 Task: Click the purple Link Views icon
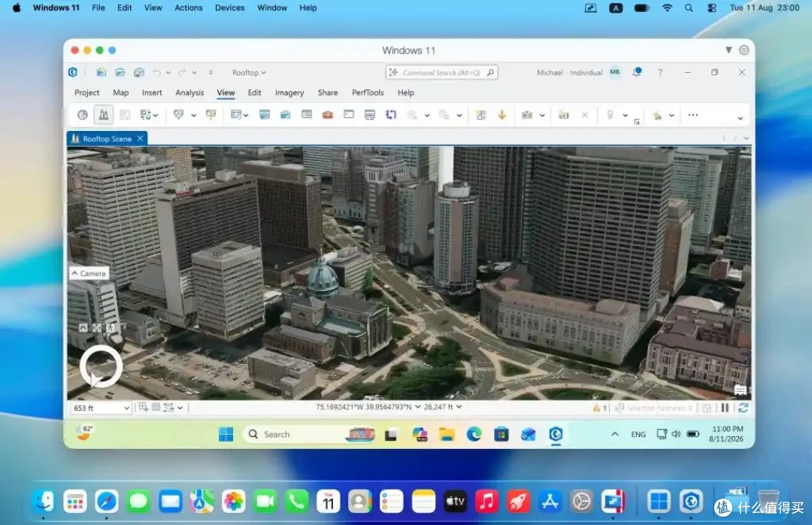[x=391, y=115]
